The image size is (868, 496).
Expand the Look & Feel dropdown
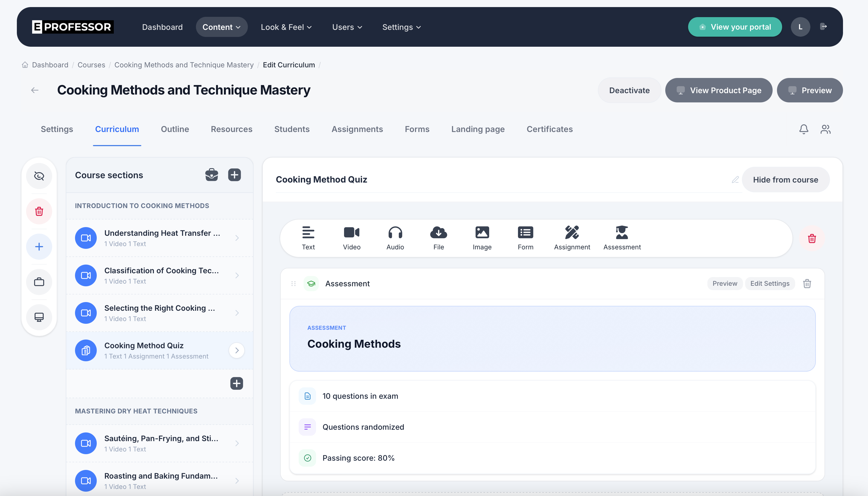pyautogui.click(x=286, y=27)
